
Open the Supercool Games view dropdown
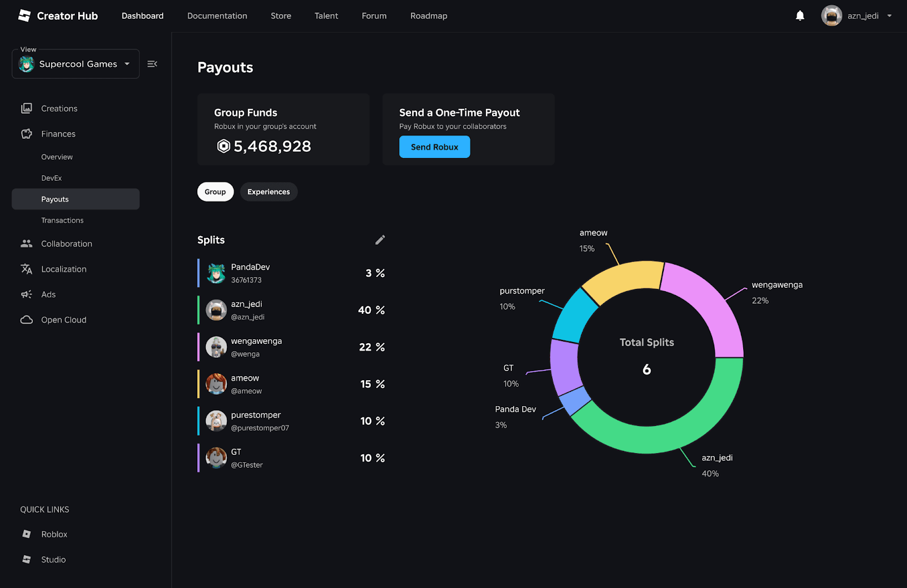coord(75,64)
